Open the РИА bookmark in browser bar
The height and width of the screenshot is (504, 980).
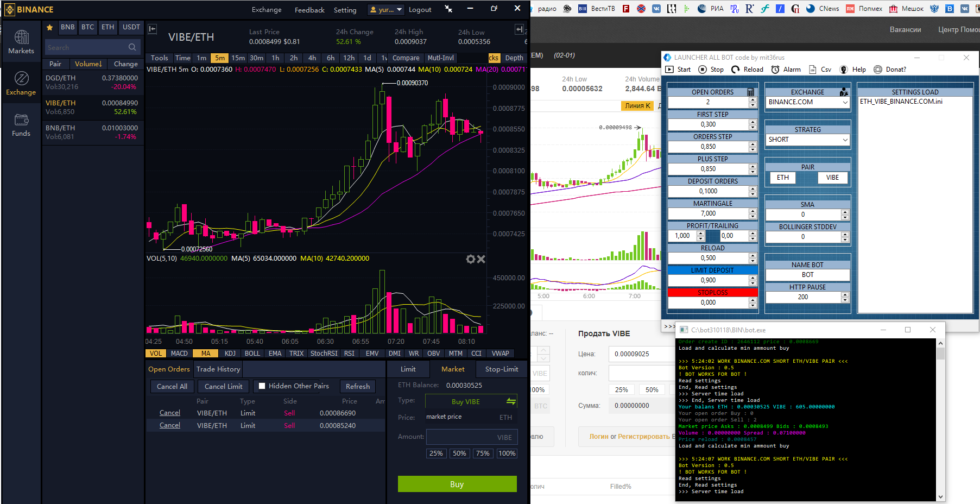tap(710, 9)
